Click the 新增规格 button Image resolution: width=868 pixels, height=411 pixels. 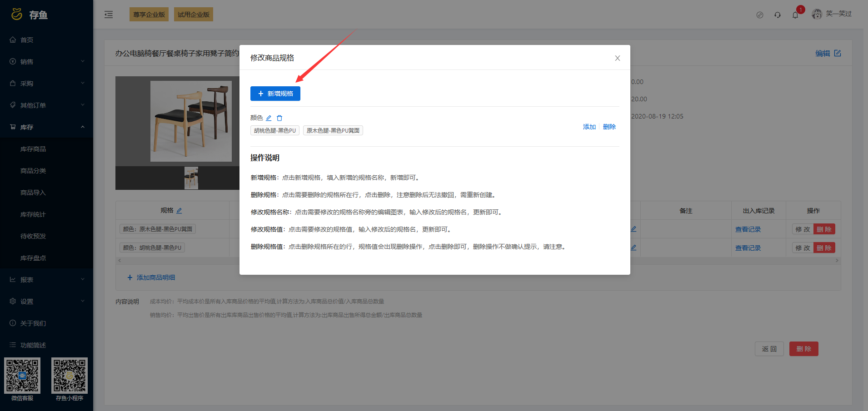pyautogui.click(x=275, y=94)
